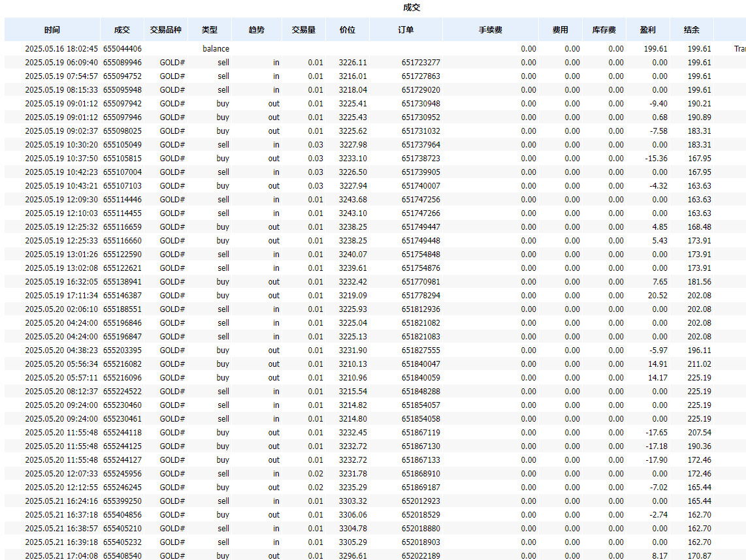Click profit value 7.65
746x560 pixels.
pos(659,282)
